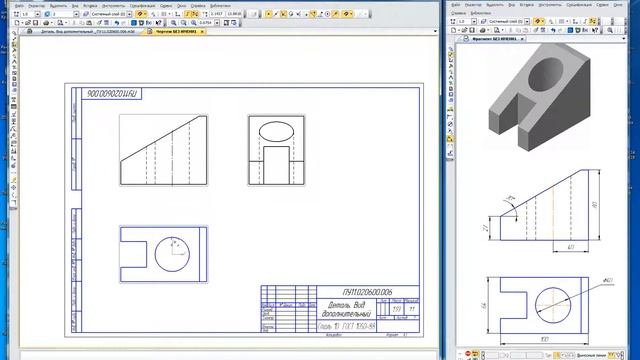The height and width of the screenshot is (360, 640).
Task: Toggle midpoint snap in snap toolbar
Action: click(x=276, y=14)
